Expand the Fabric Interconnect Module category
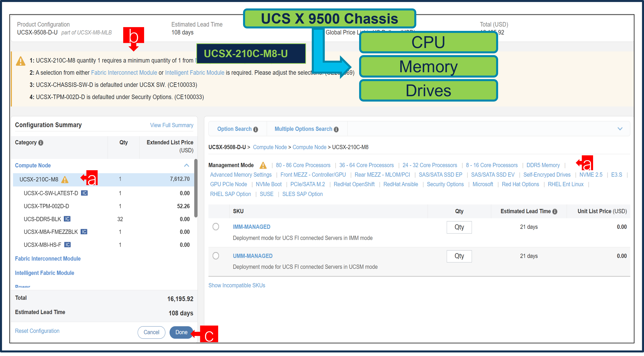The image size is (644, 356). [48, 259]
